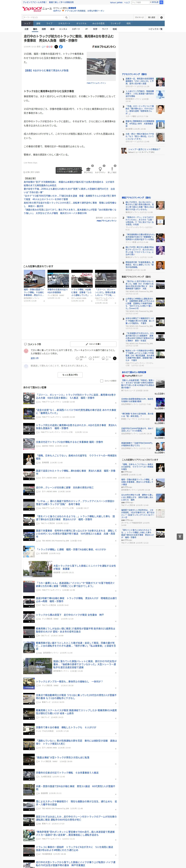Open the Yahoo! JAPAN logo link
This screenshot has height=868, width=186.
32,9
